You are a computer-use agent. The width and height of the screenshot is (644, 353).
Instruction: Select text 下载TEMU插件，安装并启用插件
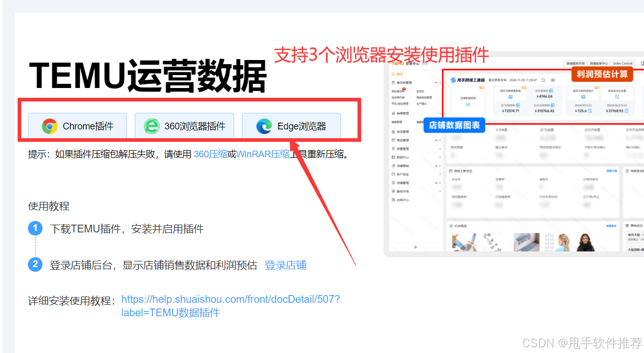pyautogui.click(x=127, y=229)
